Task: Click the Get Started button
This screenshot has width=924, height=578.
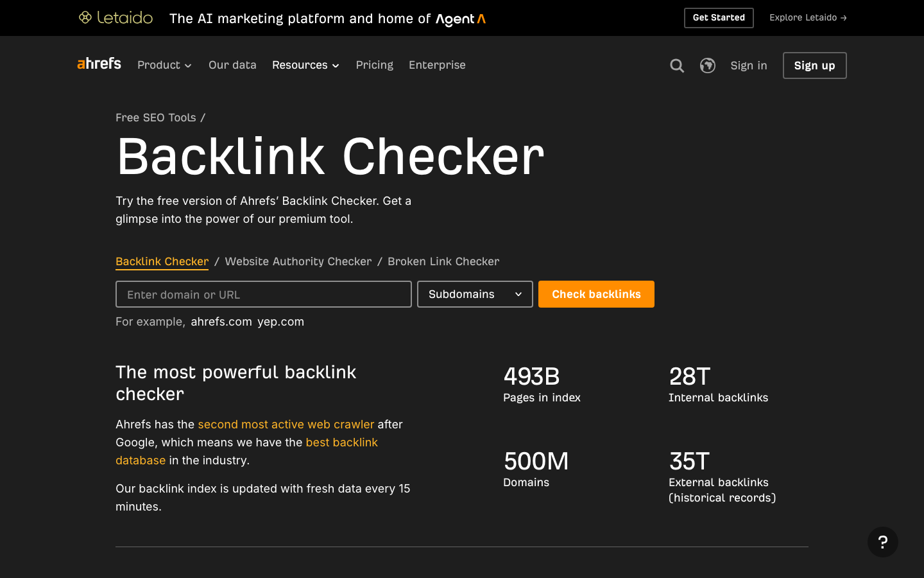Action: click(x=719, y=18)
